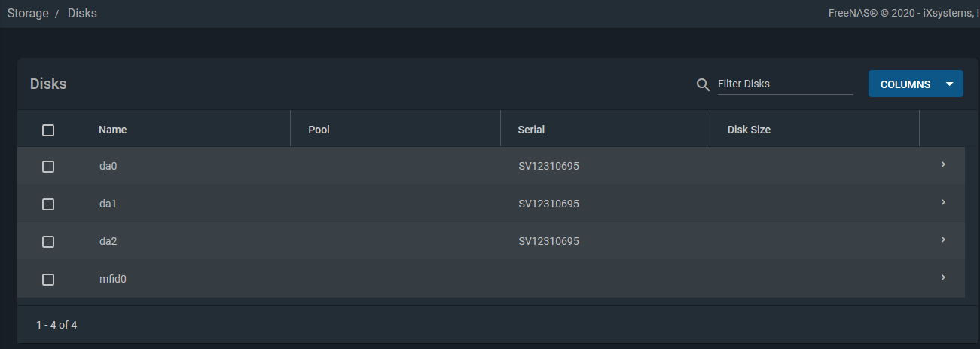Click the Disks breadcrumb item
The image size is (980, 349).
pyautogui.click(x=82, y=14)
